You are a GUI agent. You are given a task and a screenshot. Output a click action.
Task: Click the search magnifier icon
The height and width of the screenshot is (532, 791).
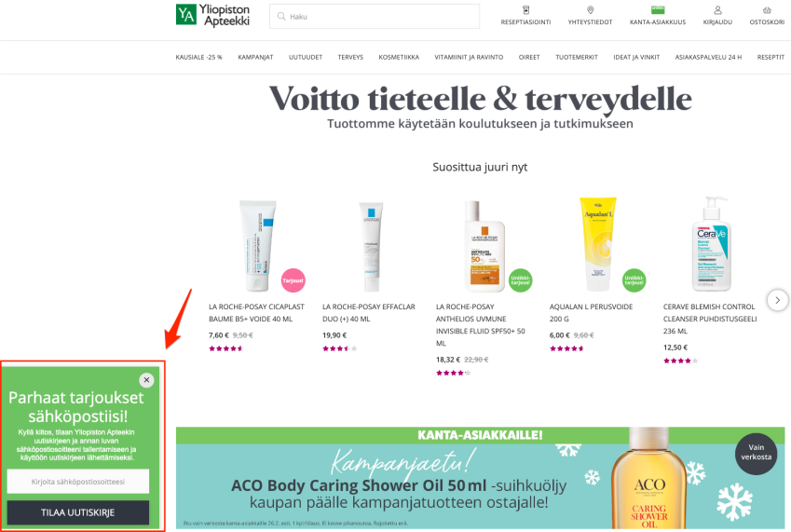click(281, 16)
